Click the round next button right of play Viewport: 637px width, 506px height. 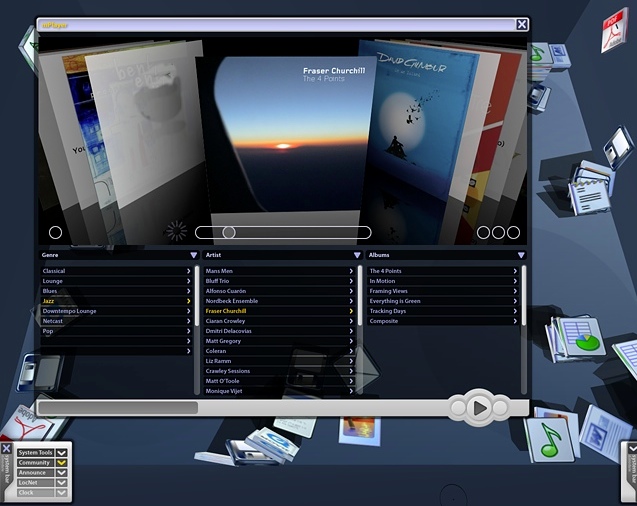point(500,408)
